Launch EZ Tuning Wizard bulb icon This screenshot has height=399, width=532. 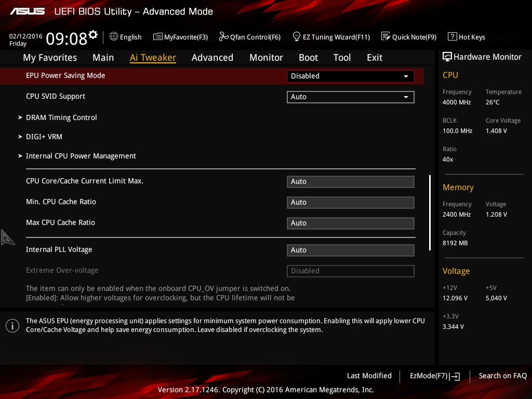[296, 36]
